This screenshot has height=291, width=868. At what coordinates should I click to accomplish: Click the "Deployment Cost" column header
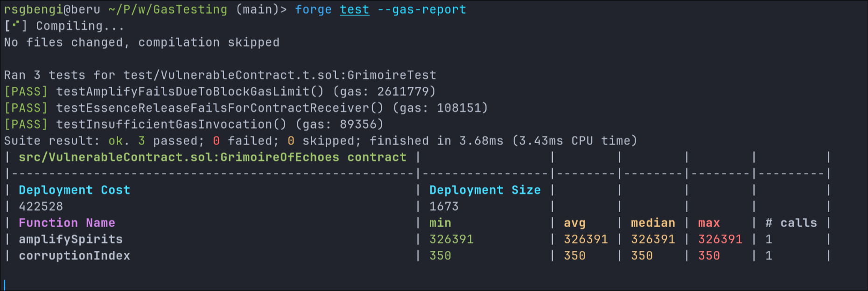[74, 190]
